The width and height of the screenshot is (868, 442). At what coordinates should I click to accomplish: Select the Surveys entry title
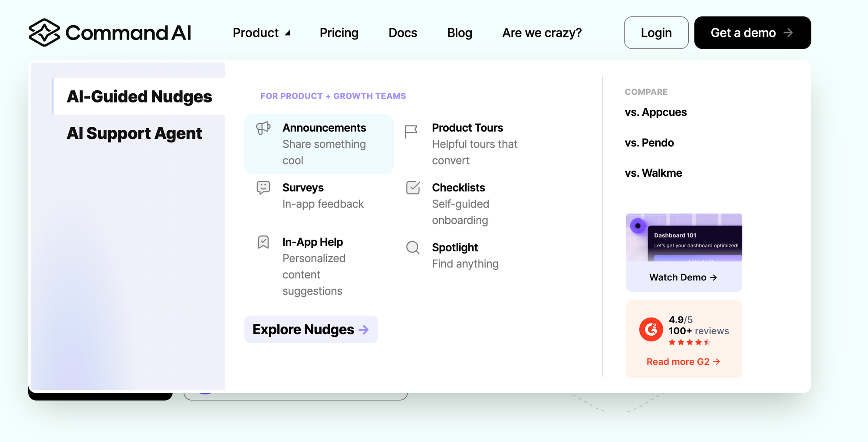point(303,188)
